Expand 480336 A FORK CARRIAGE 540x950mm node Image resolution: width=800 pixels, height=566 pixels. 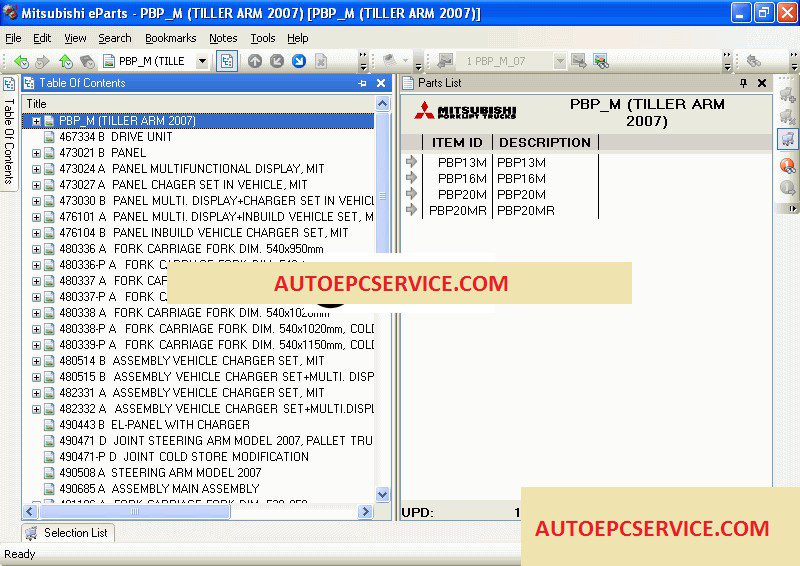36,249
